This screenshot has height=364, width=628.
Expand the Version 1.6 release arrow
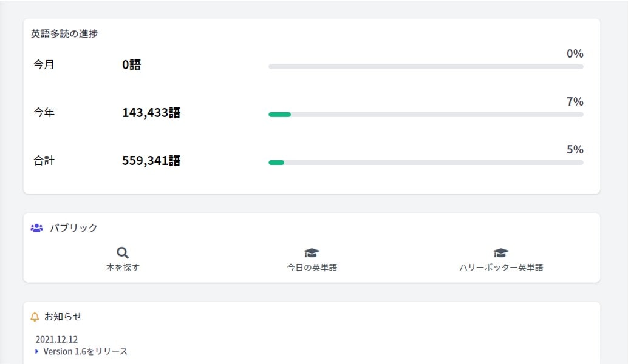point(37,351)
